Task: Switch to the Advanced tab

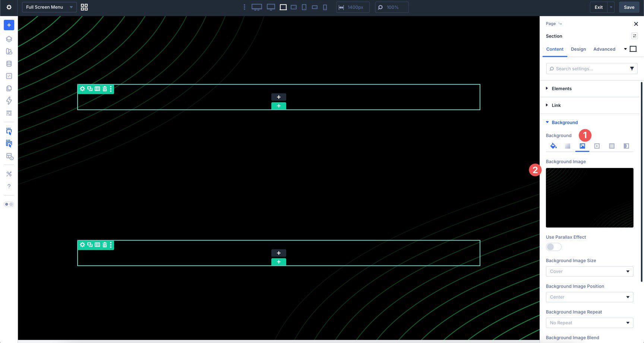Action: [x=604, y=49]
